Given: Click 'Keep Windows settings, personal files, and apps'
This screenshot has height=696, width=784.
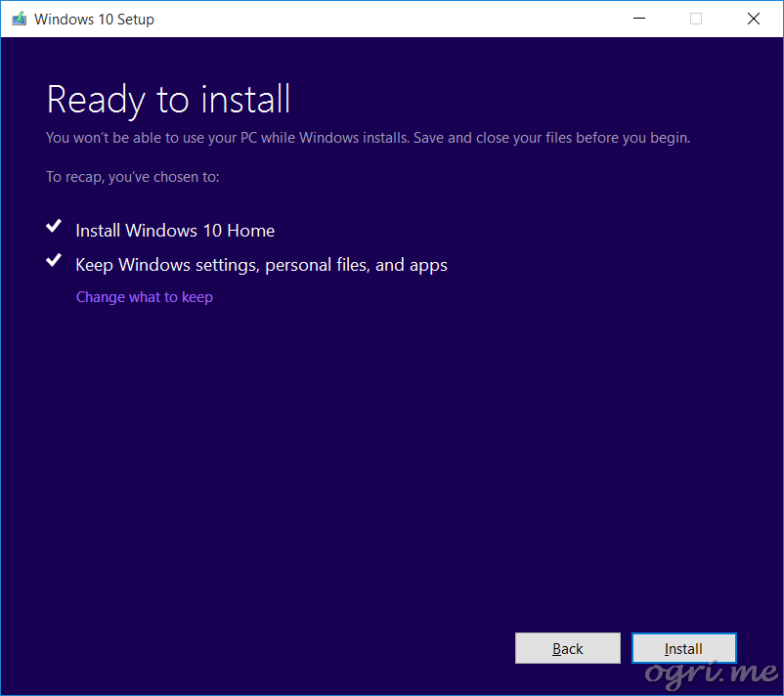Looking at the screenshot, I should tap(262, 265).
